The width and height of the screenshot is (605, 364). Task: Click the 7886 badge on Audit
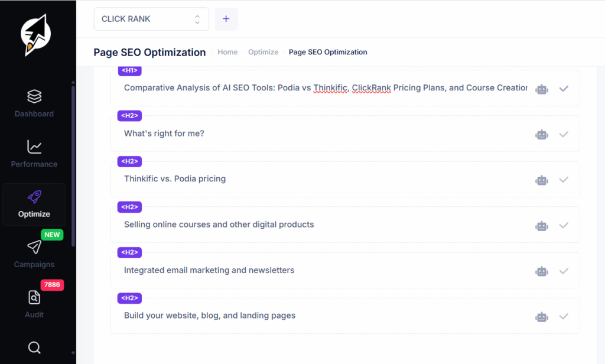52,285
